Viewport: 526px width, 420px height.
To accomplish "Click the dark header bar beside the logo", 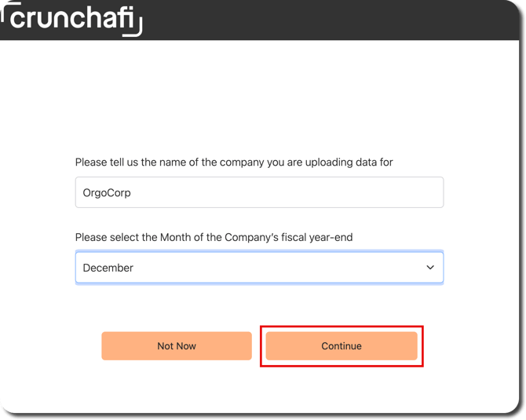I will pyautogui.click(x=329, y=20).
